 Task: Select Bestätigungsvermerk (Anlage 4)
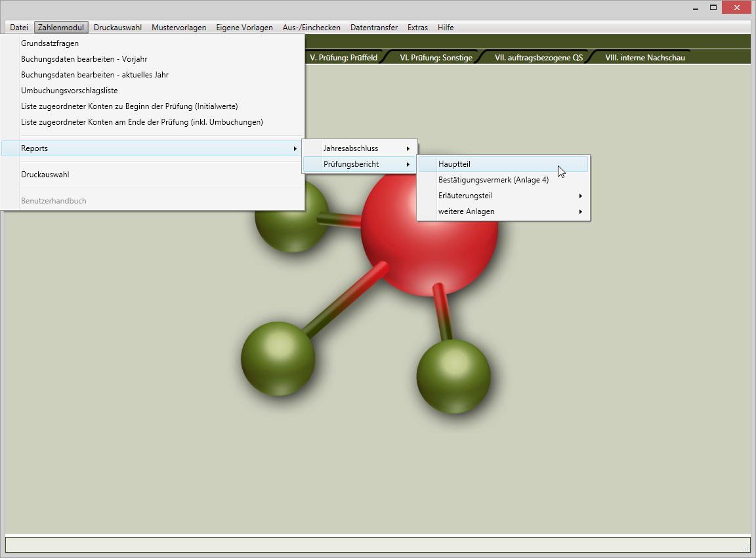click(x=493, y=180)
